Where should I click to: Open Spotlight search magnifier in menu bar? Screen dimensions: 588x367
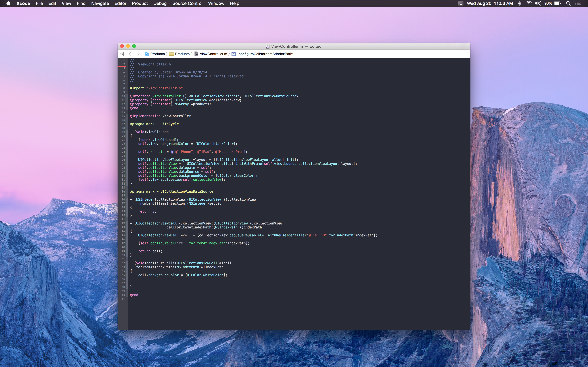(x=568, y=3)
